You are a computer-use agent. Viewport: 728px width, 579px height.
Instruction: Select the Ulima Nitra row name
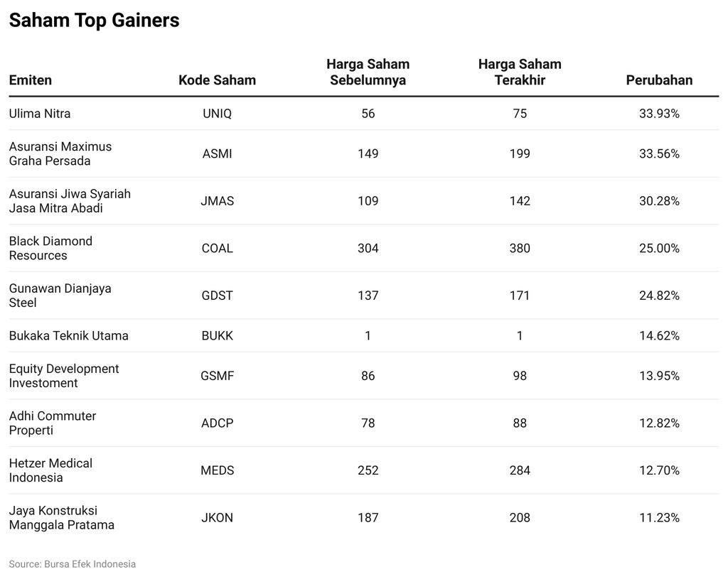tap(40, 114)
